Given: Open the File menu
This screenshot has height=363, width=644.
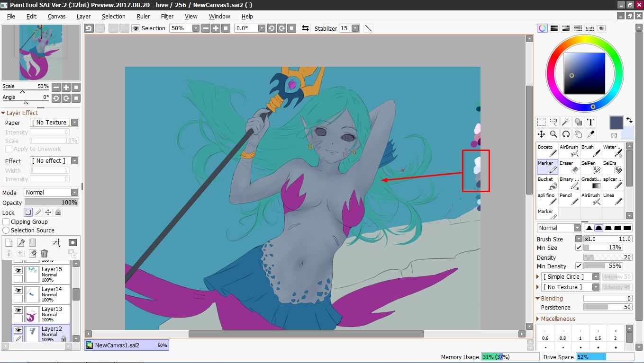Looking at the screenshot, I should pyautogui.click(x=10, y=16).
